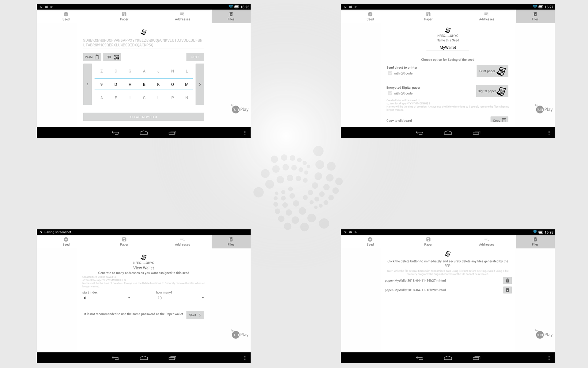Image resolution: width=588 pixels, height=368 pixels.
Task: Open the QR code scanner in seed entry screen
Action: [x=112, y=57]
